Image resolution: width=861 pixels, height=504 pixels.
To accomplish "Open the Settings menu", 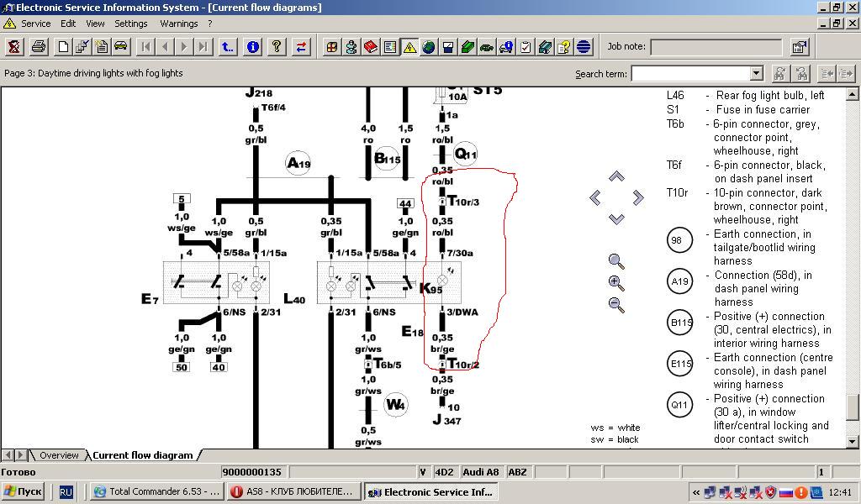I will pos(130,24).
